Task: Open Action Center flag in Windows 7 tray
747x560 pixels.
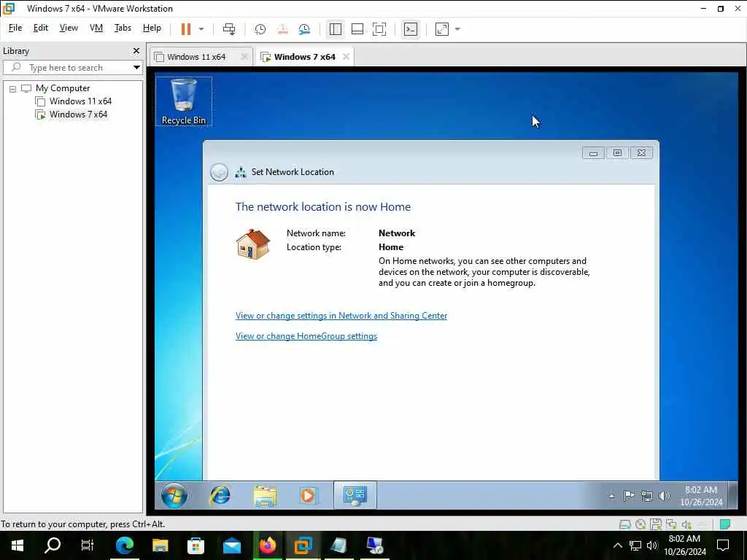Action: (629, 496)
